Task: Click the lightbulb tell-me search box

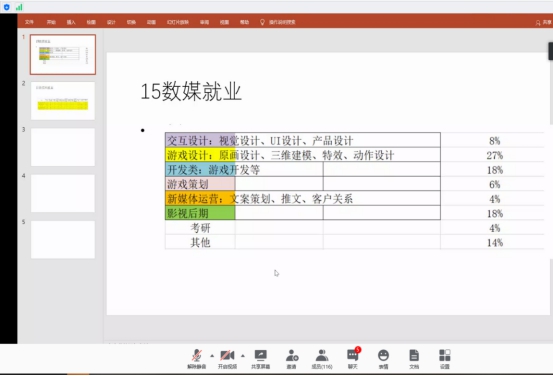Action: 278,22
